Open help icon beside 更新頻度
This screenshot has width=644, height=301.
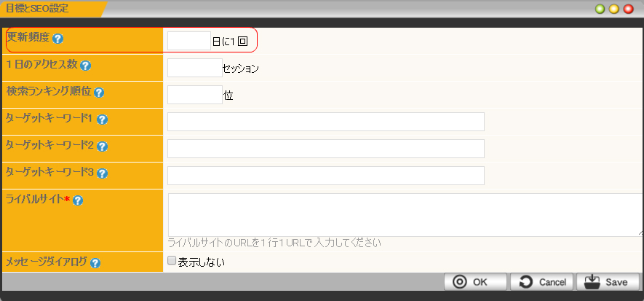(58, 39)
